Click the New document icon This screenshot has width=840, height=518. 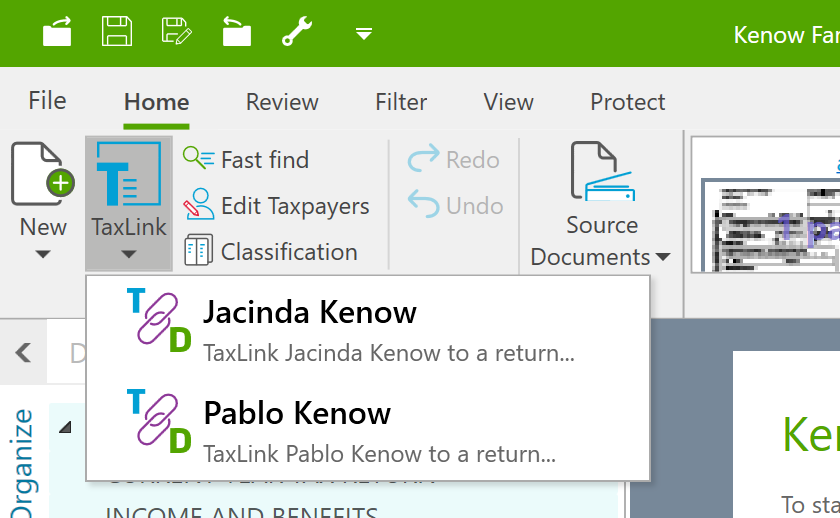42,174
